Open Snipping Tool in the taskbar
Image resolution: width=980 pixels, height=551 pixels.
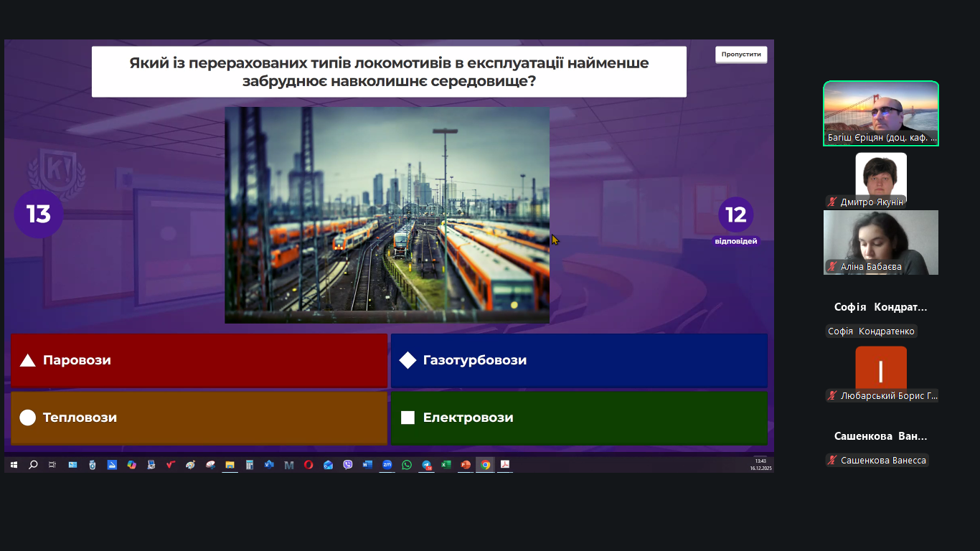pyautogui.click(x=210, y=465)
